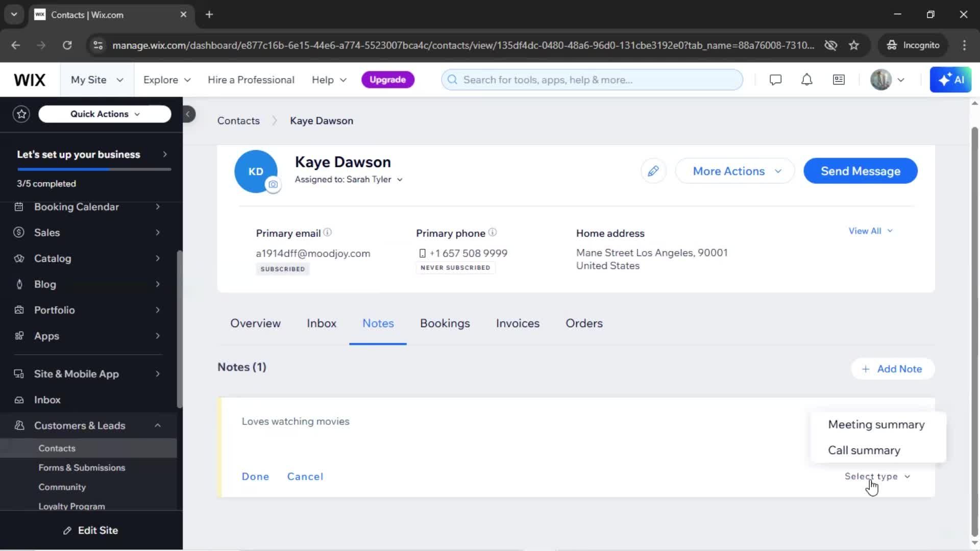Click the Upgrade button

388,80
